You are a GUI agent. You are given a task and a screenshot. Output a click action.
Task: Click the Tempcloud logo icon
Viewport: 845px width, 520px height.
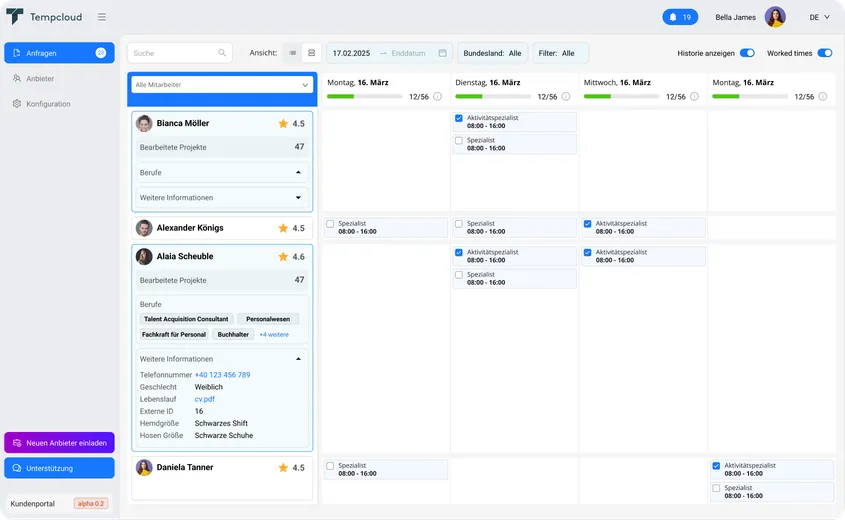[x=15, y=17]
